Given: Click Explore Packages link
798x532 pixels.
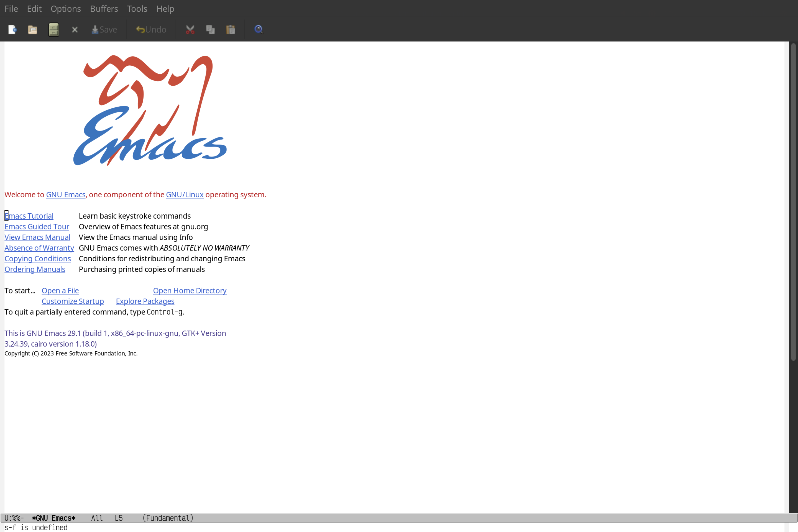Looking at the screenshot, I should [x=145, y=301].
